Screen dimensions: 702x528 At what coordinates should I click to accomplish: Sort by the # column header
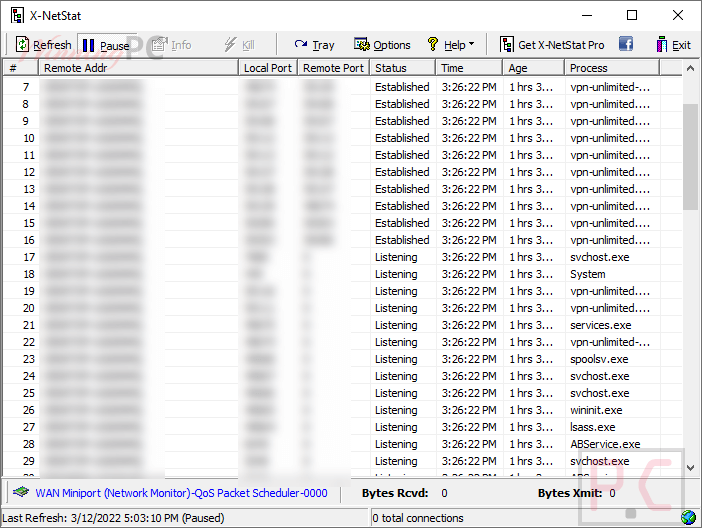(x=21, y=68)
